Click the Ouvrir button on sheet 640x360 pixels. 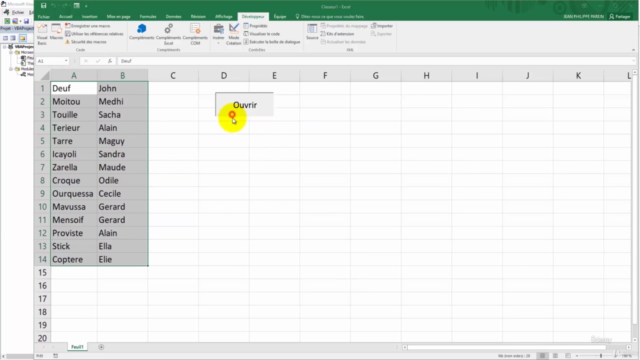pos(244,104)
